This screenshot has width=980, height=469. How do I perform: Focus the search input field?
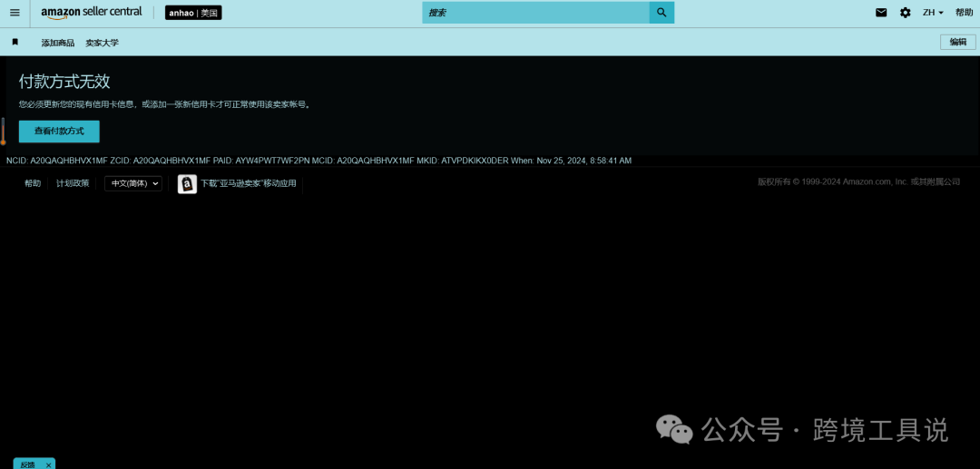coord(535,13)
